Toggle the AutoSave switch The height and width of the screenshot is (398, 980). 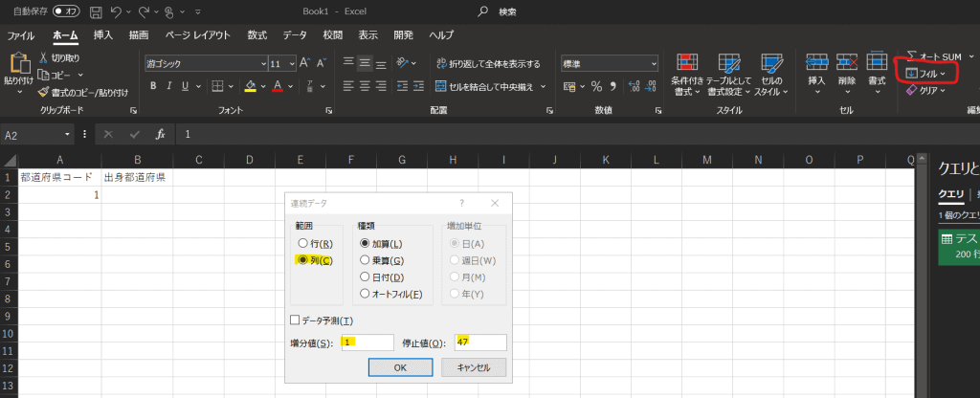[65, 11]
